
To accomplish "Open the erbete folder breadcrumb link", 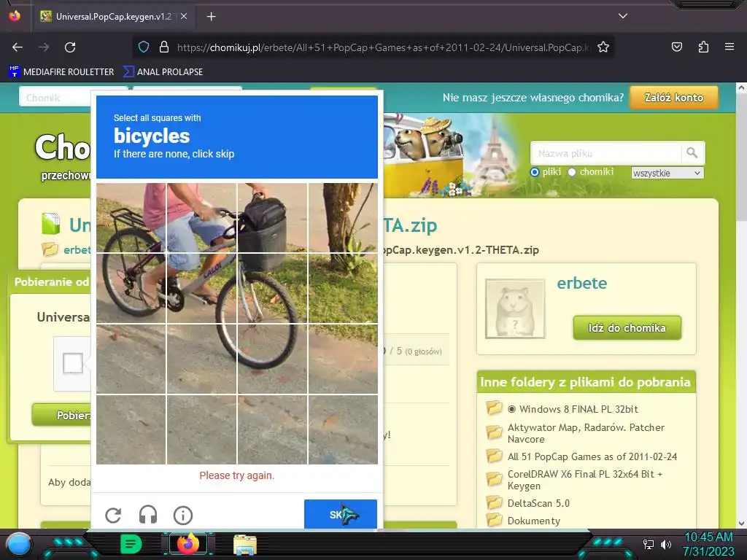I will coord(77,249).
